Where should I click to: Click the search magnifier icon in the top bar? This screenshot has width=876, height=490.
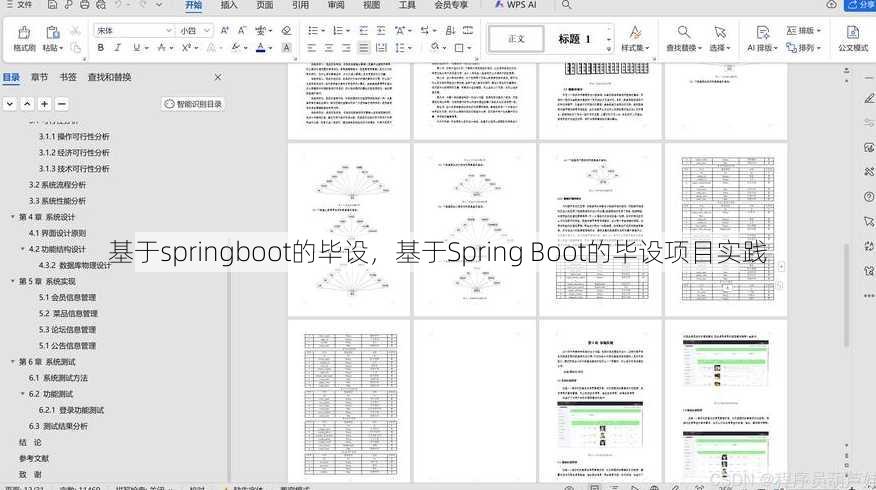point(566,4)
